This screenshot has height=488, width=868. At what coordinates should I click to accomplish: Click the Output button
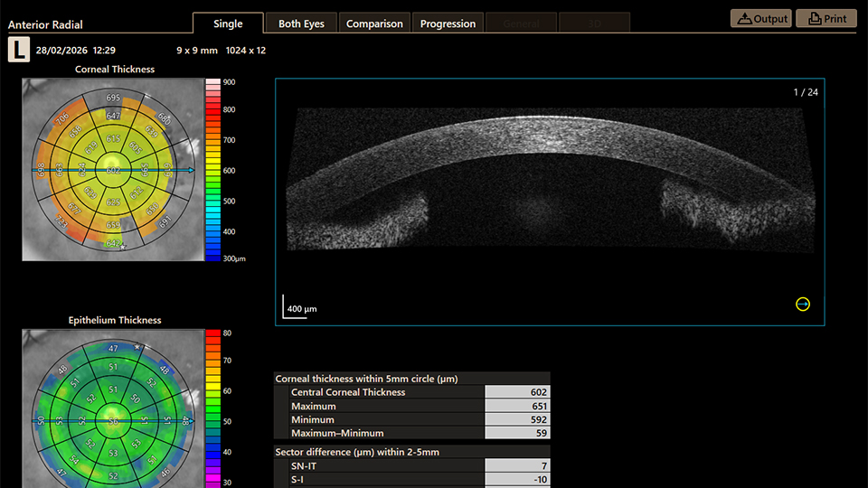click(x=761, y=18)
